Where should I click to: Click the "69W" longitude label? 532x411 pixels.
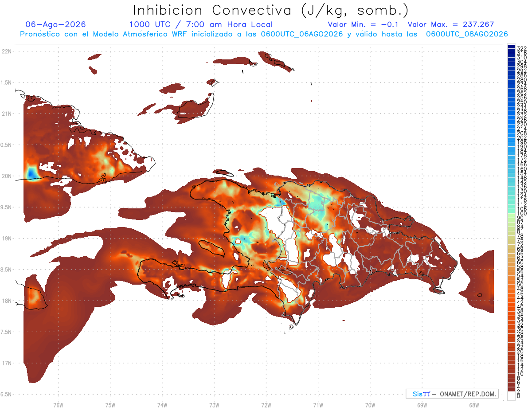[x=422, y=404]
